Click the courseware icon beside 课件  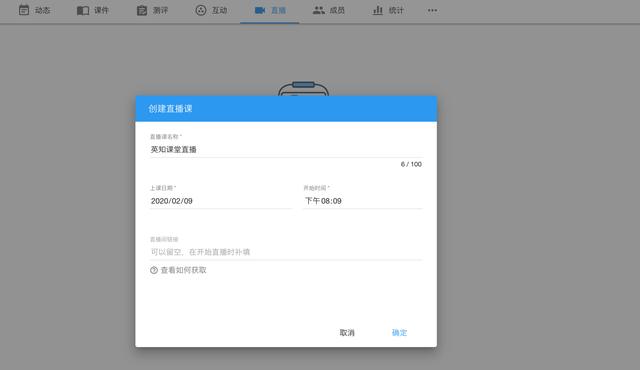coord(83,11)
